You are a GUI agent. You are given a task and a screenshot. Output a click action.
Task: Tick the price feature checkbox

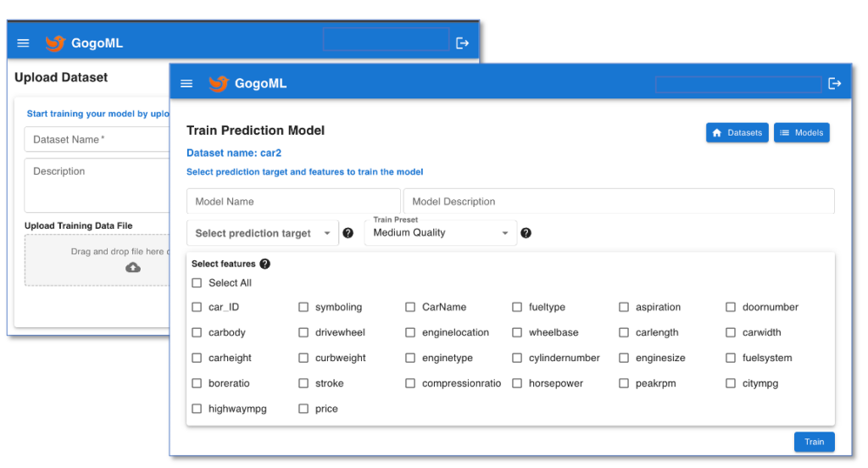pos(303,409)
